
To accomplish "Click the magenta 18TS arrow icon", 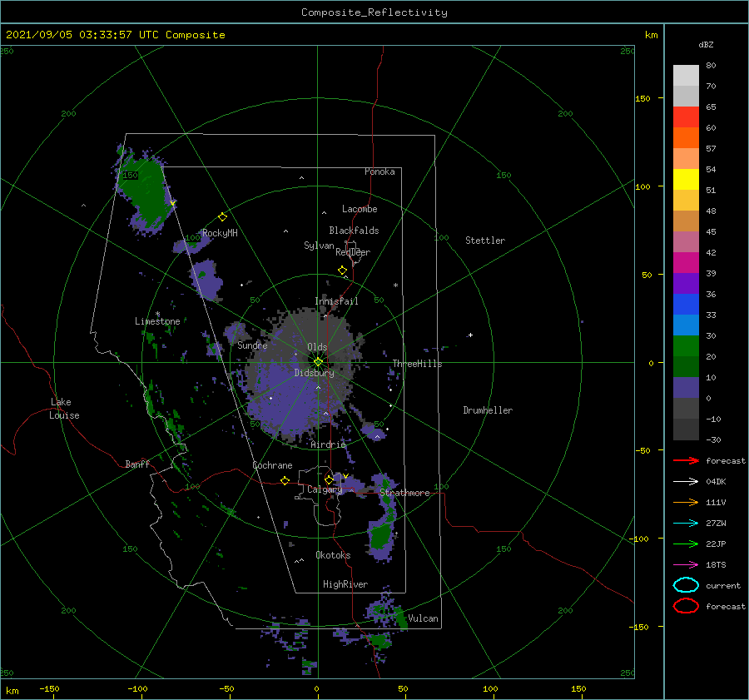I will click(x=686, y=565).
